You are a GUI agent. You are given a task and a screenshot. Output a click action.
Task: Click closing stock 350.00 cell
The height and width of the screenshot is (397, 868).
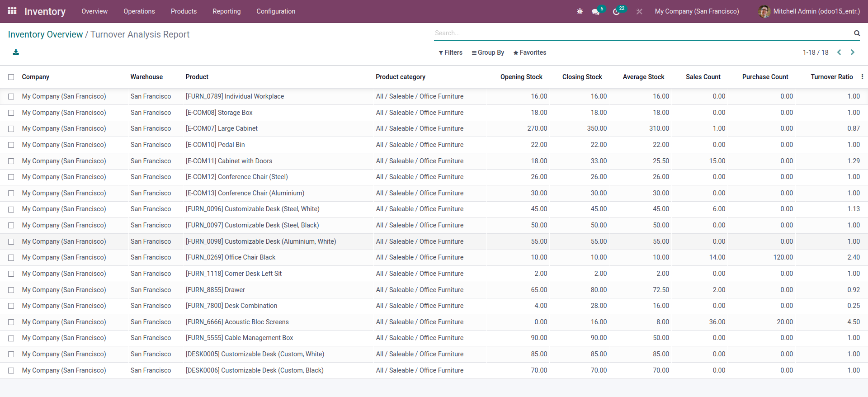pos(597,128)
